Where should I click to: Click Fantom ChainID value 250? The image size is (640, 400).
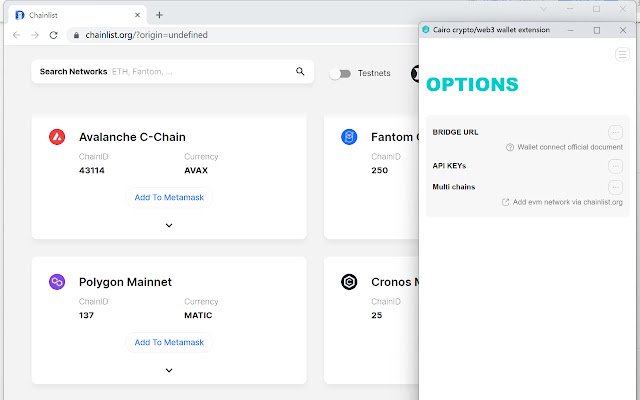coord(379,170)
